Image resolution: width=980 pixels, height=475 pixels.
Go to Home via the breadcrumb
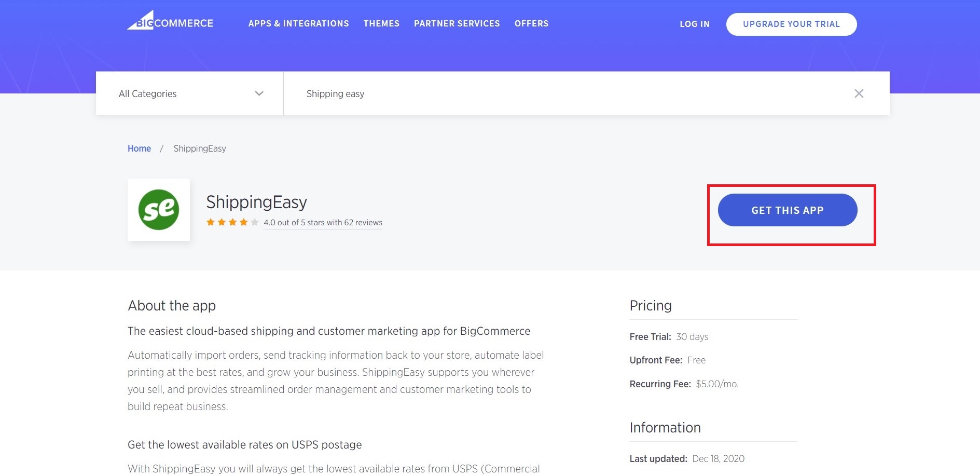(x=139, y=148)
